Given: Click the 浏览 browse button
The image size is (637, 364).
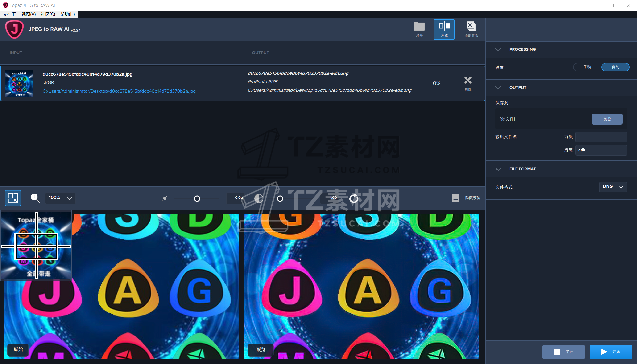Looking at the screenshot, I should [x=607, y=119].
